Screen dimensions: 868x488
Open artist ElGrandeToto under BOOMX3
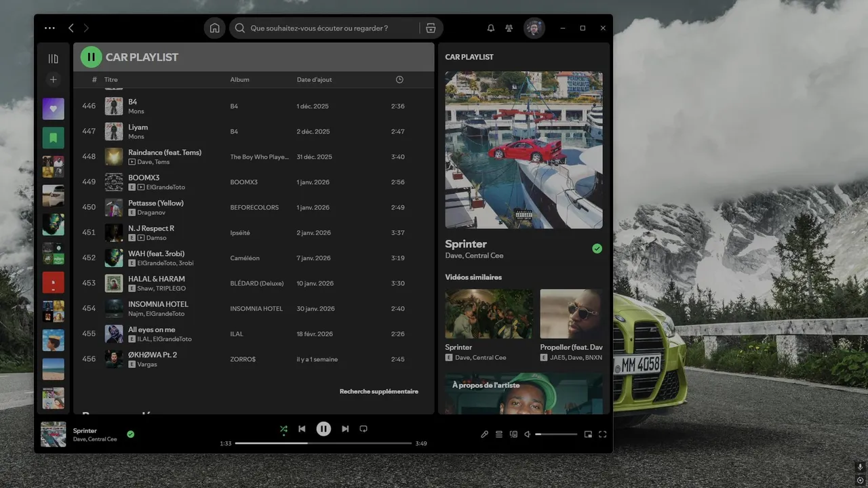(165, 187)
